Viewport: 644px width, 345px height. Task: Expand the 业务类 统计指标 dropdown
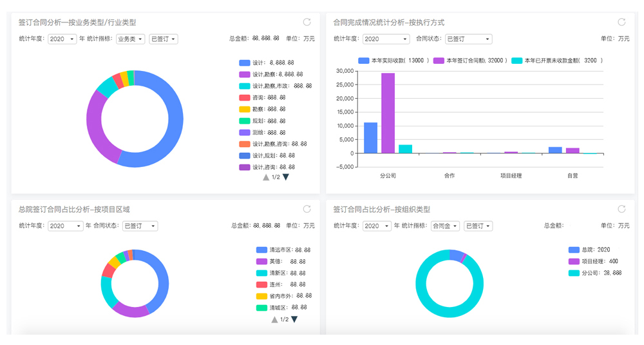130,39
